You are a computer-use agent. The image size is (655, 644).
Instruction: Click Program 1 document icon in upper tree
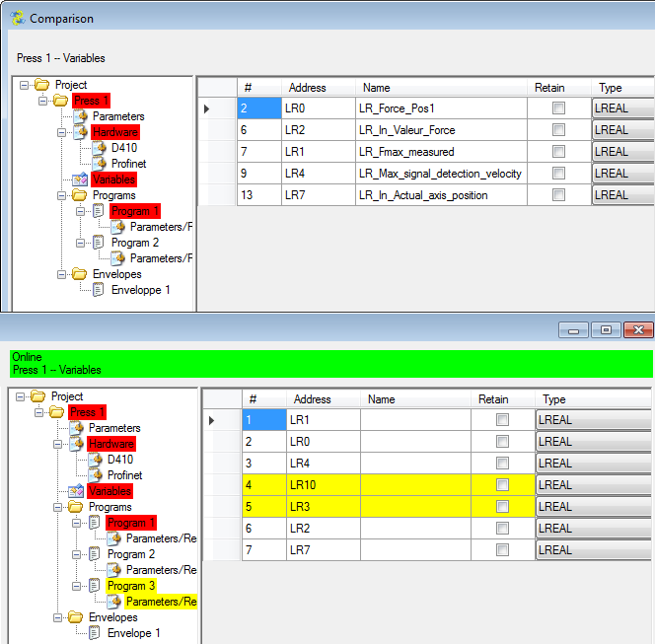tap(99, 211)
